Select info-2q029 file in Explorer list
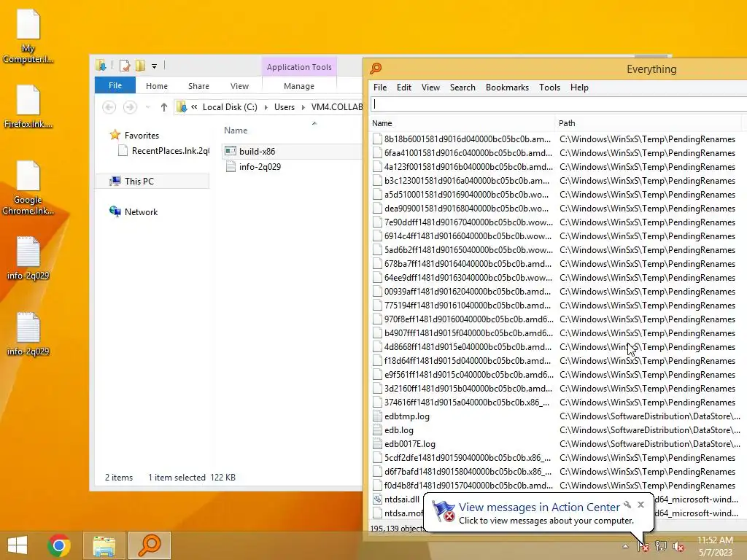747x560 pixels. tap(260, 167)
